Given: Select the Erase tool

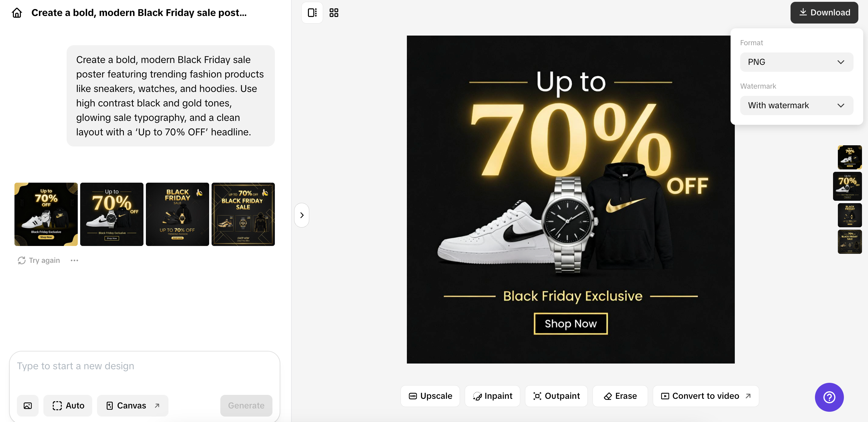Looking at the screenshot, I should [x=620, y=396].
